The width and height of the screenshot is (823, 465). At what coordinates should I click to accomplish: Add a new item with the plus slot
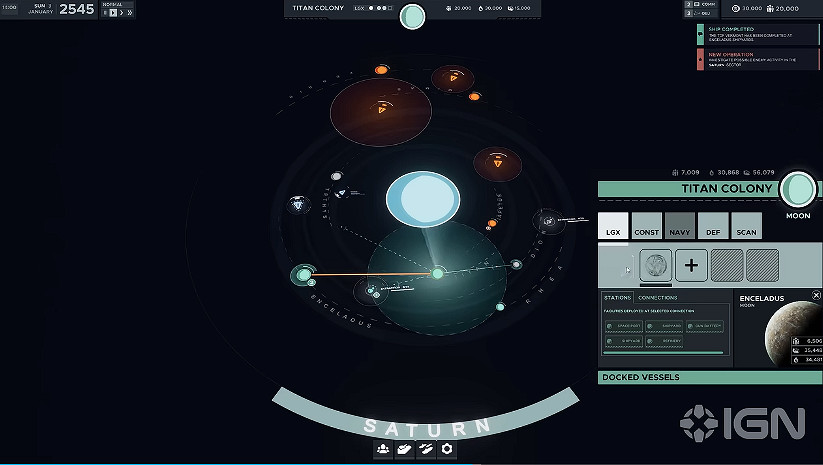tap(692, 265)
